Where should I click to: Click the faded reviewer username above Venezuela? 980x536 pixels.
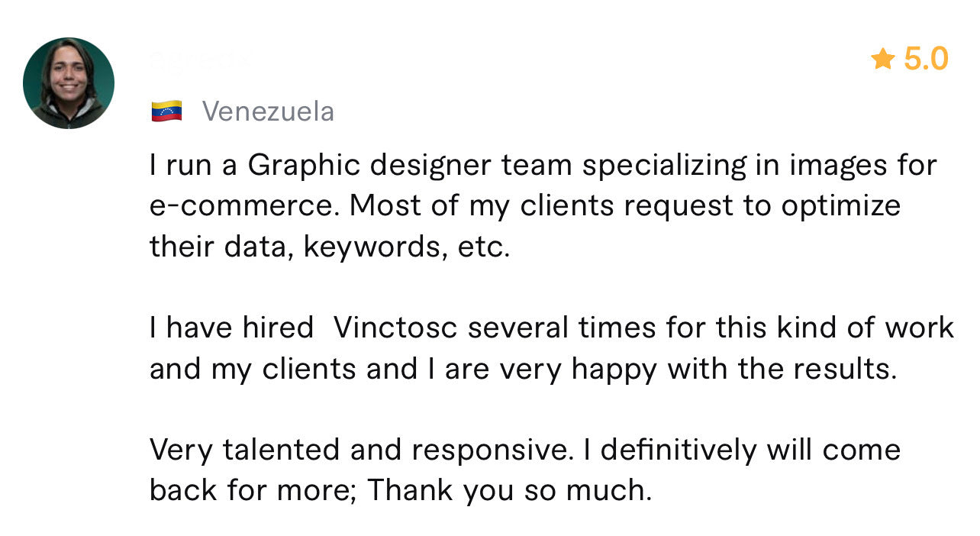tap(200, 61)
